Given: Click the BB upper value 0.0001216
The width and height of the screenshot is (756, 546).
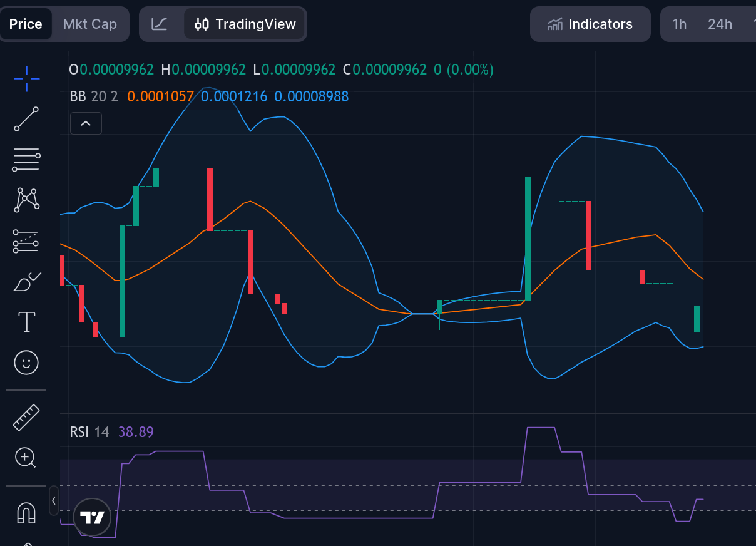Looking at the screenshot, I should click(234, 96).
